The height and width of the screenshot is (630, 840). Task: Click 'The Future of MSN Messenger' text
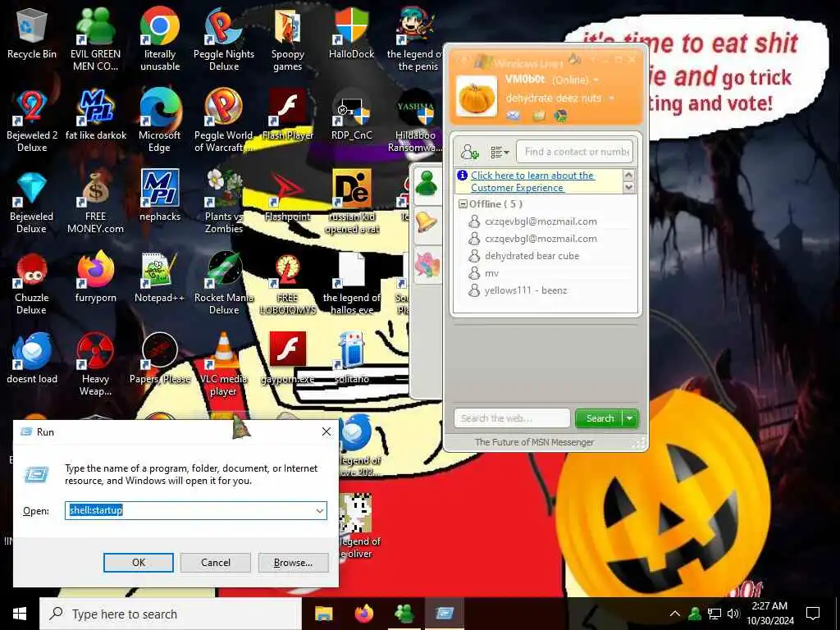click(x=534, y=442)
